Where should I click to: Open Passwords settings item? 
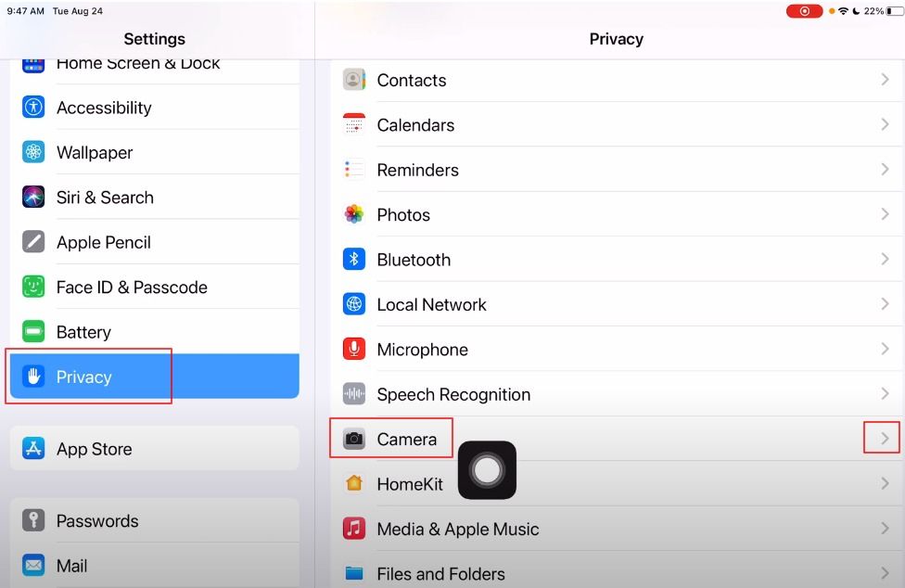[155, 520]
